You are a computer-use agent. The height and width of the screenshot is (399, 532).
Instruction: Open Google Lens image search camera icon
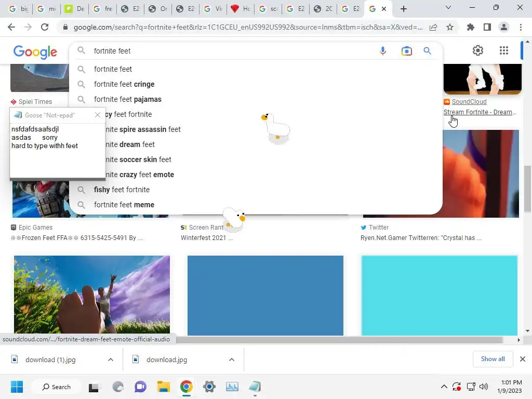(406, 51)
